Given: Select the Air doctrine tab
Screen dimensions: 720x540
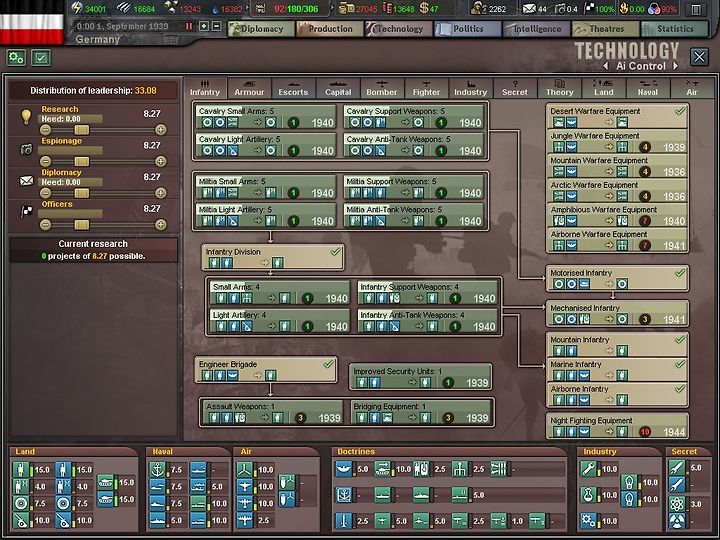Looking at the screenshot, I should pyautogui.click(x=692, y=87).
